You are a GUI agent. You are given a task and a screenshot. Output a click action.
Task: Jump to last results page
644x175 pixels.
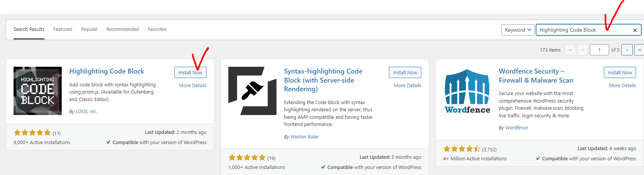(x=639, y=50)
